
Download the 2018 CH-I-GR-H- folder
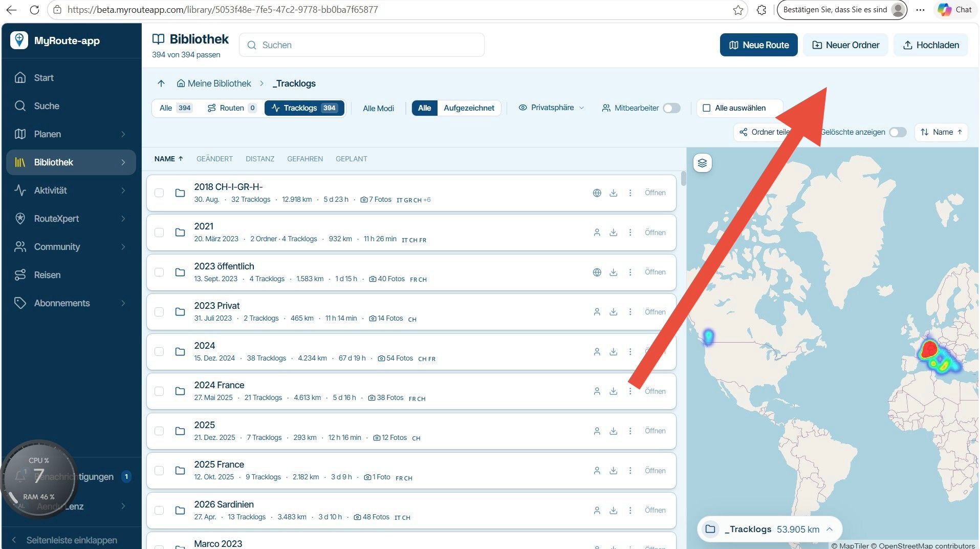pos(613,193)
